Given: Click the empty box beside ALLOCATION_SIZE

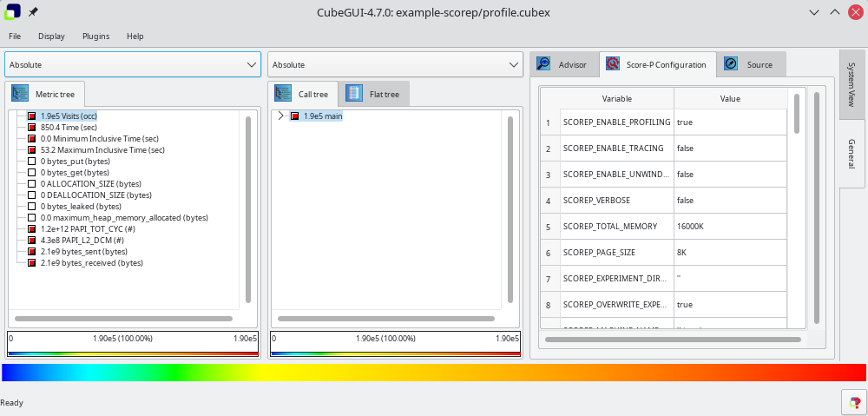Looking at the screenshot, I should 32,184.
